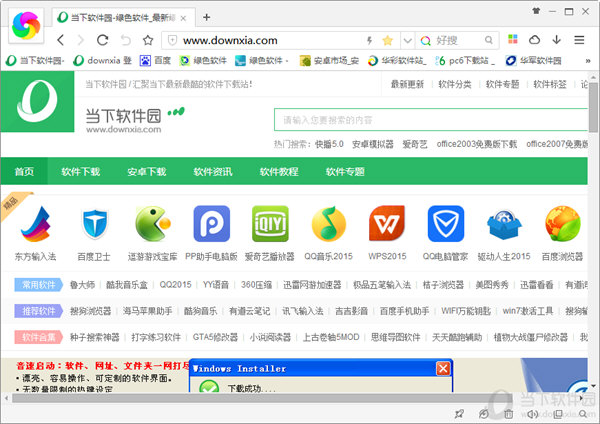Click the address bar URL field
The image size is (600, 424).
tap(268, 40)
